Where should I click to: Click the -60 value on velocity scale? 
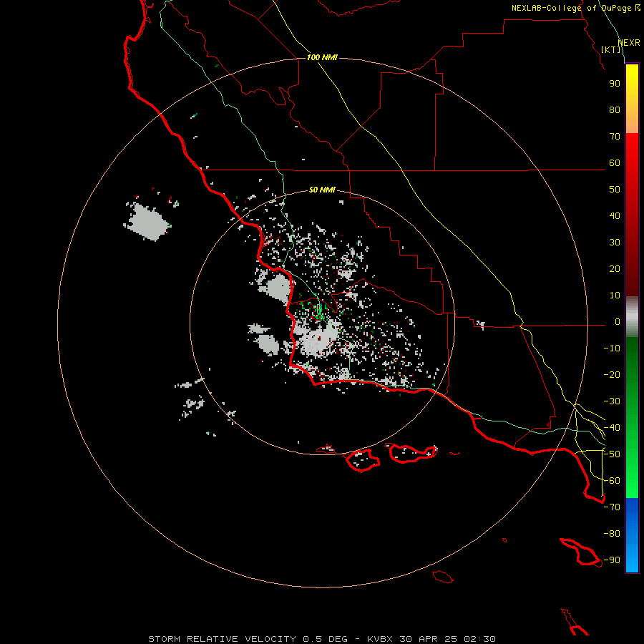612,481
